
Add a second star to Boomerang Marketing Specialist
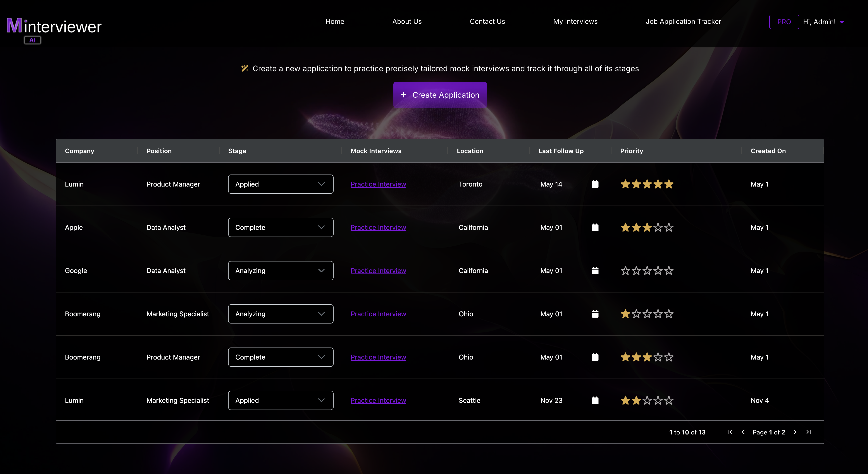click(x=637, y=314)
